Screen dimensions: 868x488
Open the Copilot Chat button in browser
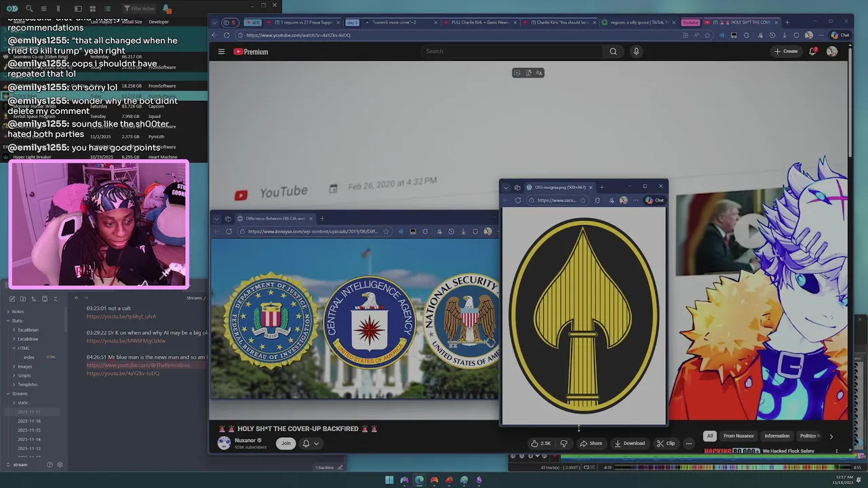tap(841, 35)
